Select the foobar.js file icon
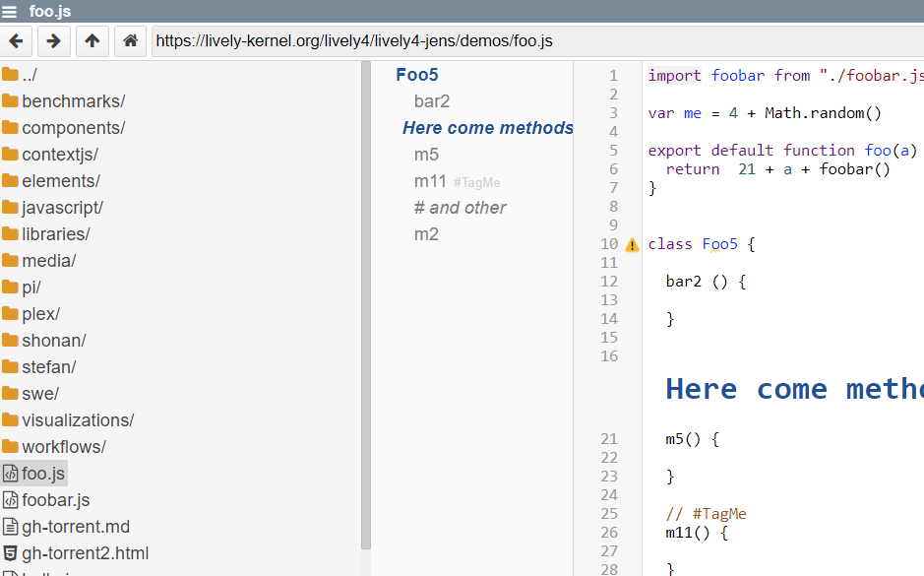Viewport: 924px width, 576px height. tap(11, 500)
